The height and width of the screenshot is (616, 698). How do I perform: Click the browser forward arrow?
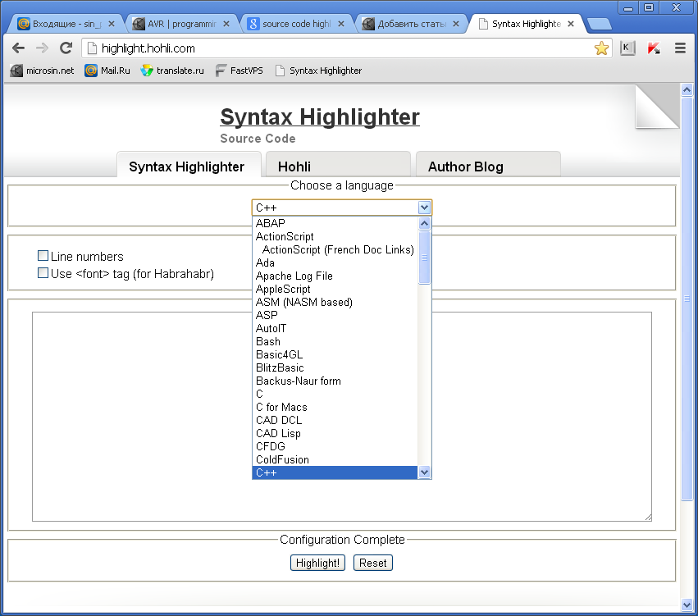[42, 48]
